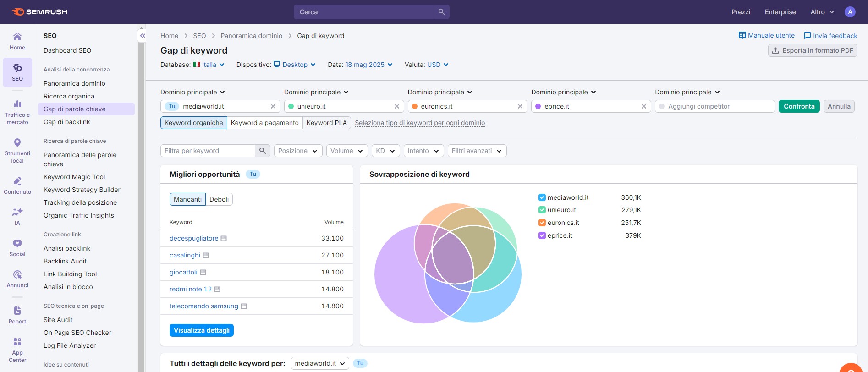Viewport: 868px width, 372px height.
Task: Open Seleziona tipo di keyword per ogni dominio
Action: pos(420,123)
